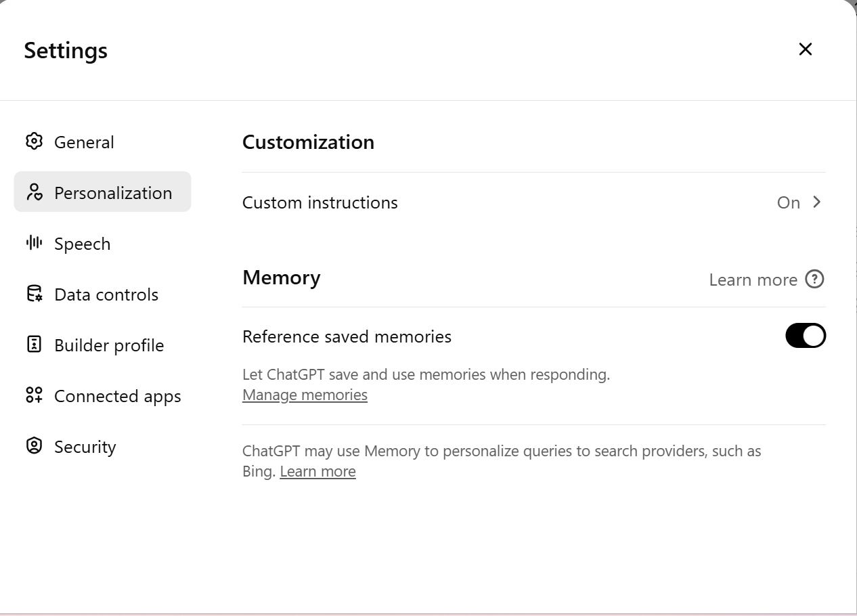Click the Personalization person-heart icon
857x616 pixels.
pos(34,192)
